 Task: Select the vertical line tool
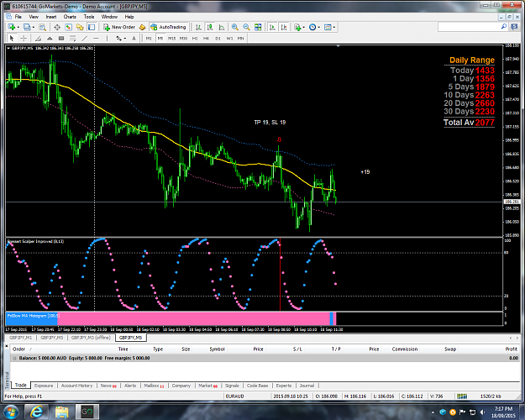[108, 38]
